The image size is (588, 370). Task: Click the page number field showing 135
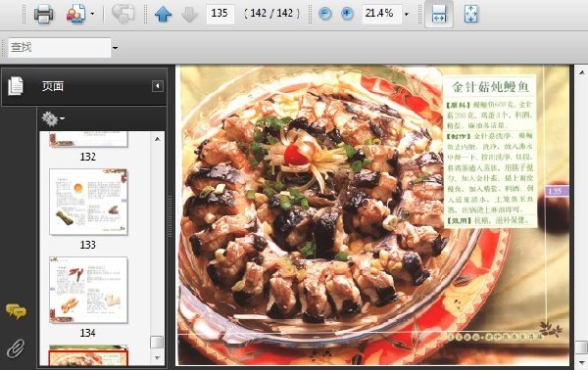point(220,14)
